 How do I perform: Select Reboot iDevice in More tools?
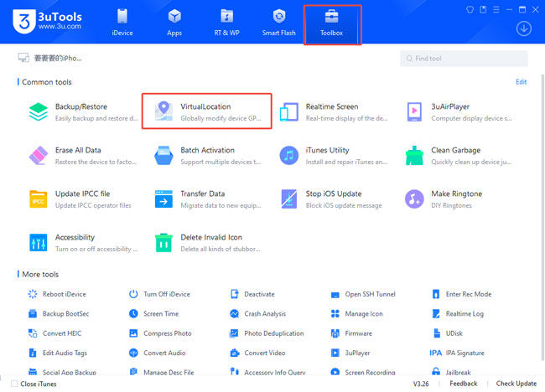point(63,294)
